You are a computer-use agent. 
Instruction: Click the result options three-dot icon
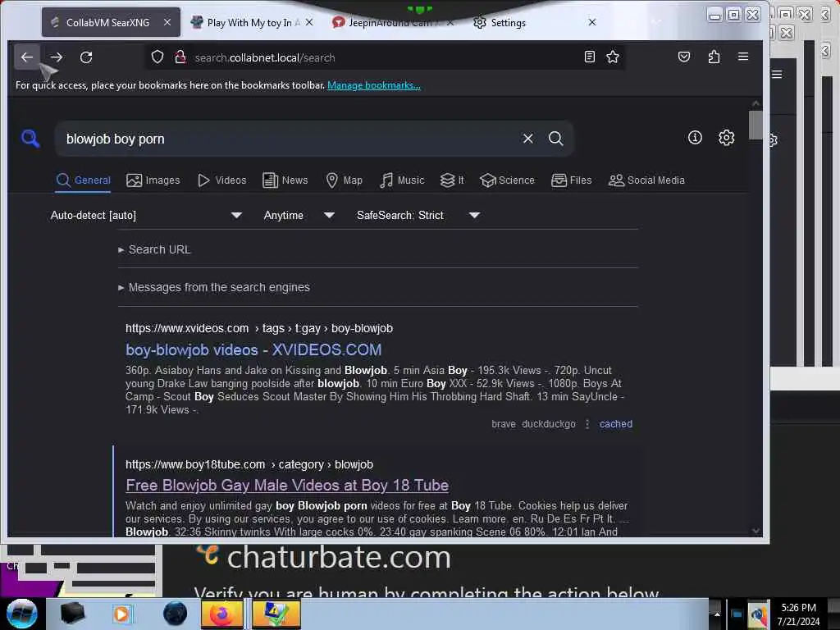coord(587,424)
